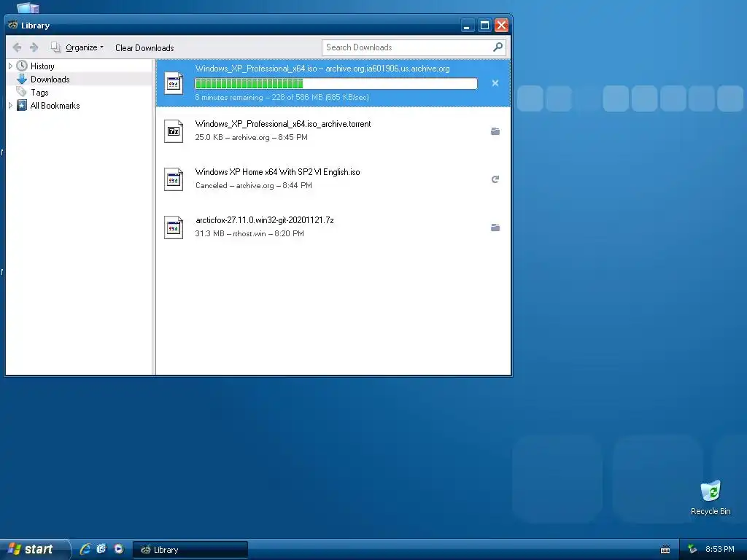
Task: Go back with the back arrow
Action: (18, 47)
